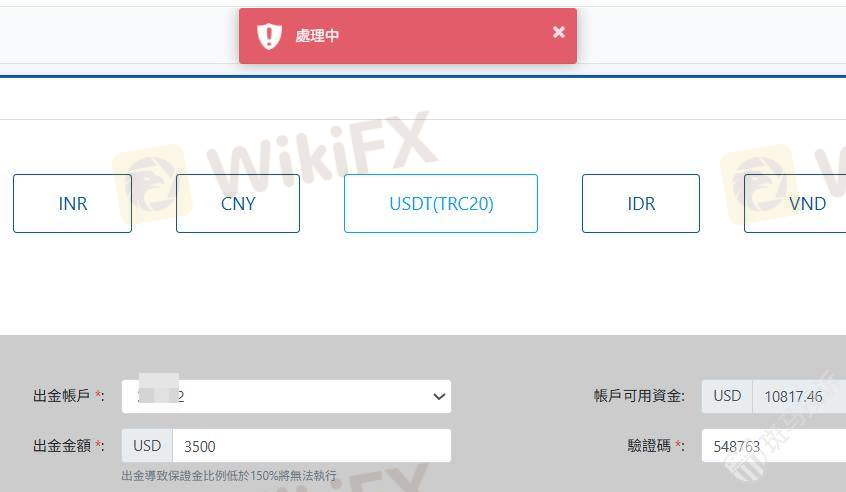Select the CNY withdrawal method
The width and height of the screenshot is (846, 492).
238,203
